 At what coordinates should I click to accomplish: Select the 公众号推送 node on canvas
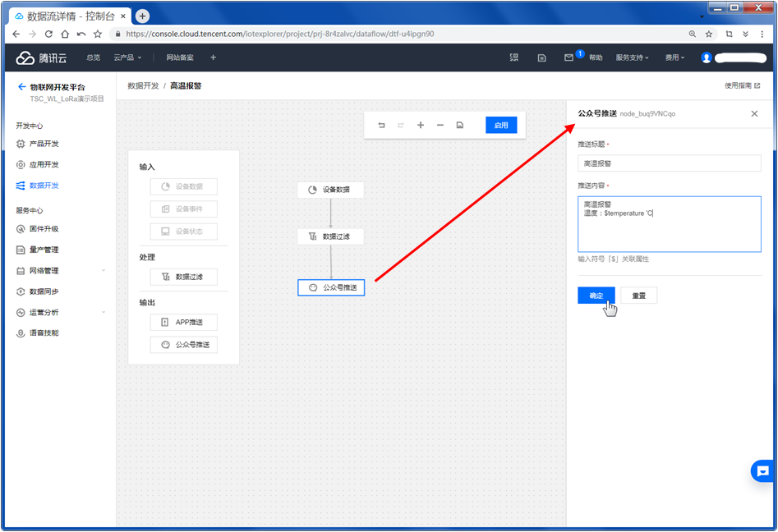[x=331, y=287]
